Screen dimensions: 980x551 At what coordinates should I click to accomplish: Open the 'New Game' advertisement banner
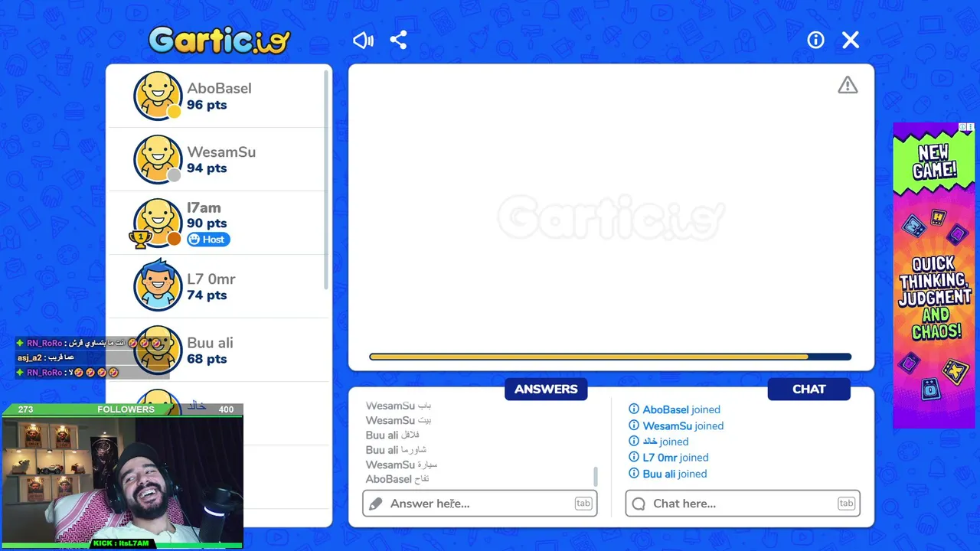pyautogui.click(x=933, y=275)
